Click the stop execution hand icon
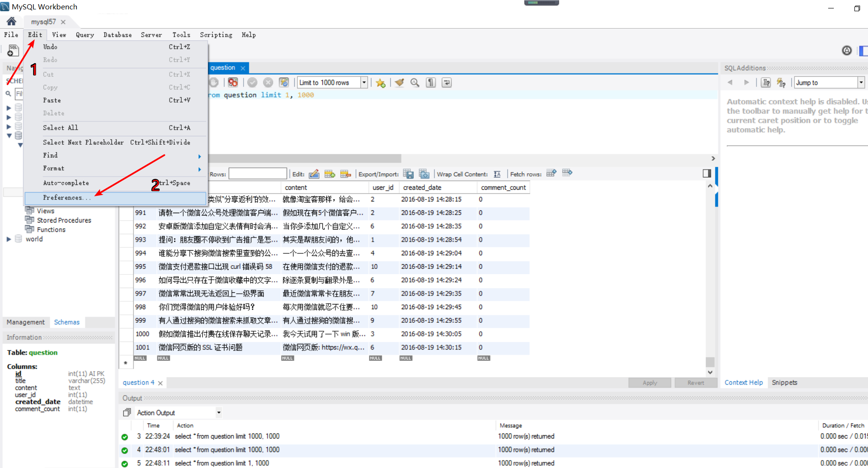 [x=214, y=82]
